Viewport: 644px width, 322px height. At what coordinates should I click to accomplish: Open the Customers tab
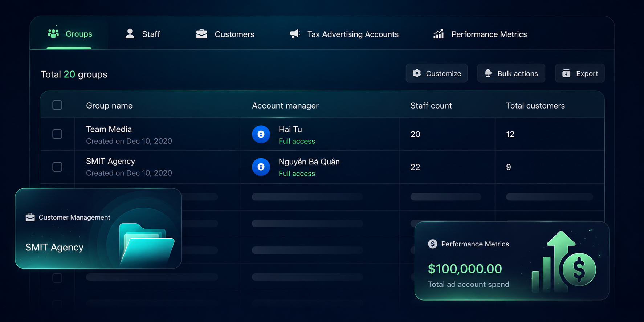(x=225, y=34)
